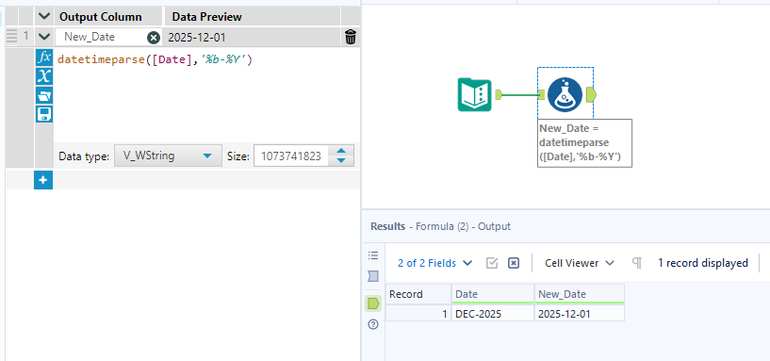Edit the New_Date output column name
This screenshot has height=361, width=770.
pos(101,37)
